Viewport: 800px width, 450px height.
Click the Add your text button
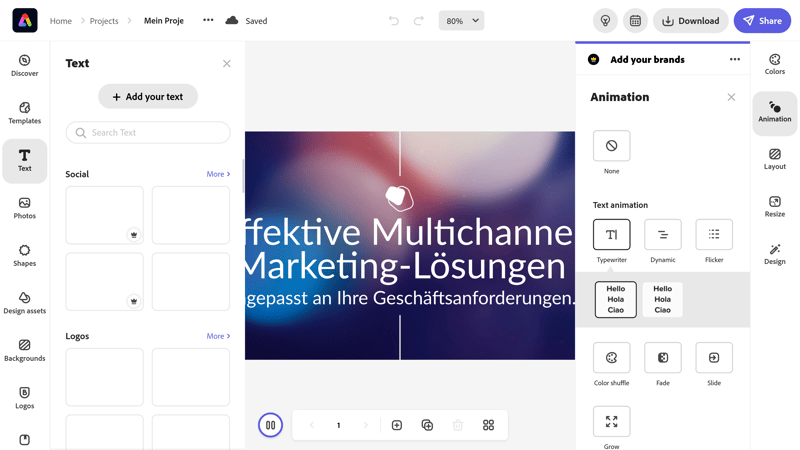point(148,96)
